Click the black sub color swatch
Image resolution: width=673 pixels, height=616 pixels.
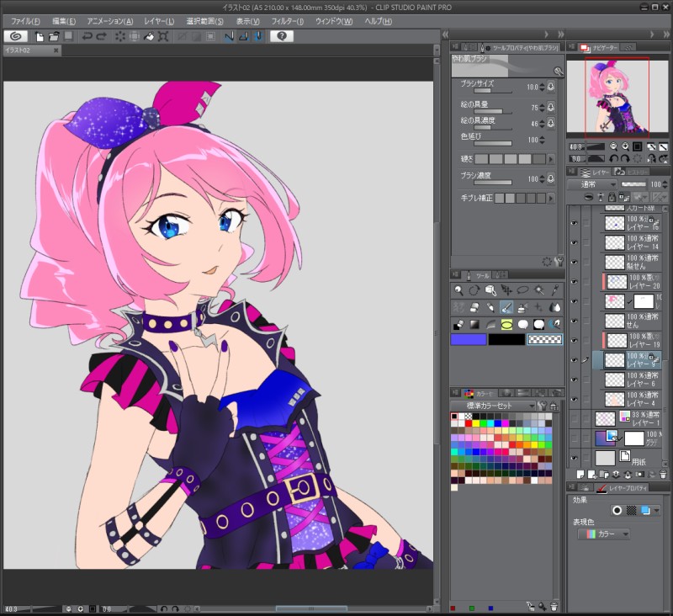click(506, 339)
